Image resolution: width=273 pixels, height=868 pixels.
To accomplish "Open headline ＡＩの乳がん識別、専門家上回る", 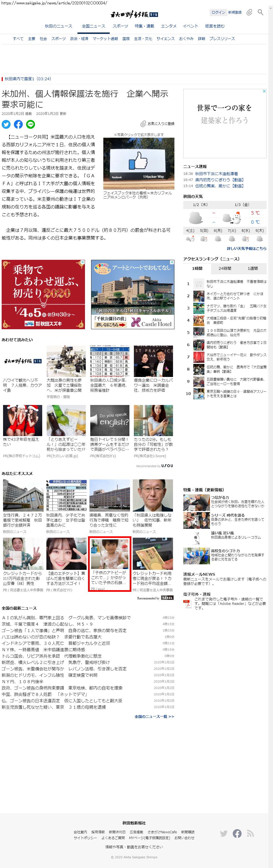I will pos(66,618).
